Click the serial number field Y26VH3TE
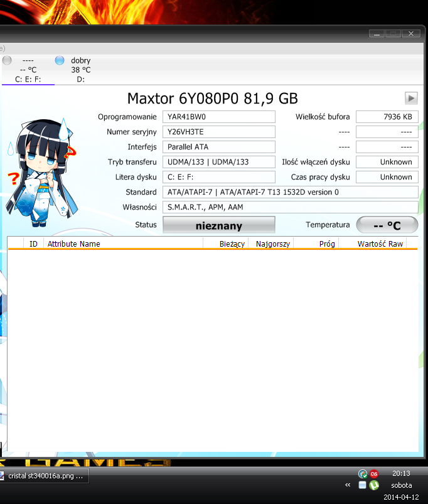 (219, 132)
